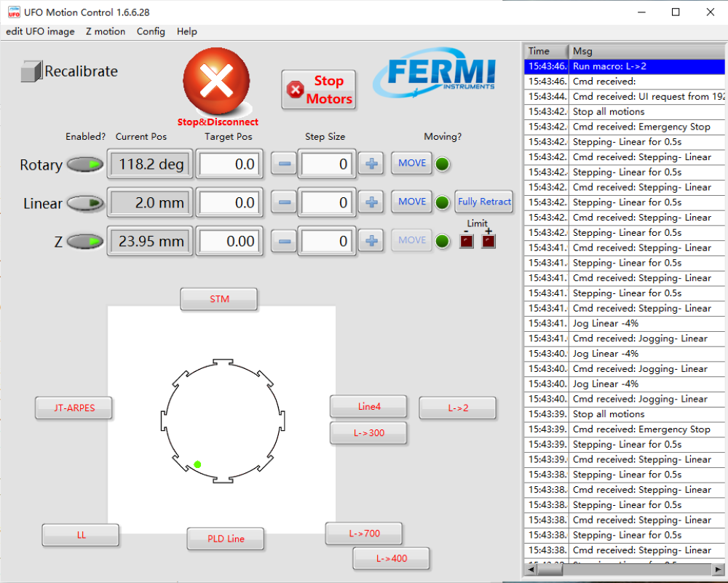
Task: Run the L->300 macro button
Action: [x=368, y=433]
